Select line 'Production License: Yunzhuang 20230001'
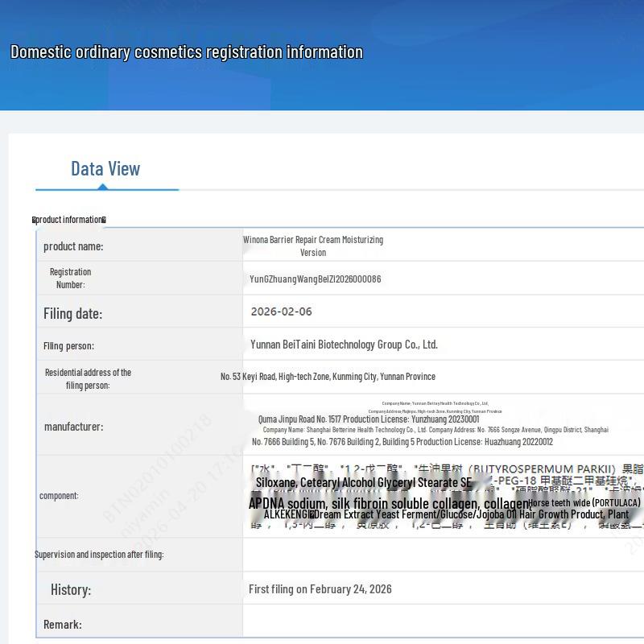The width and height of the screenshot is (644, 644). (x=411, y=419)
